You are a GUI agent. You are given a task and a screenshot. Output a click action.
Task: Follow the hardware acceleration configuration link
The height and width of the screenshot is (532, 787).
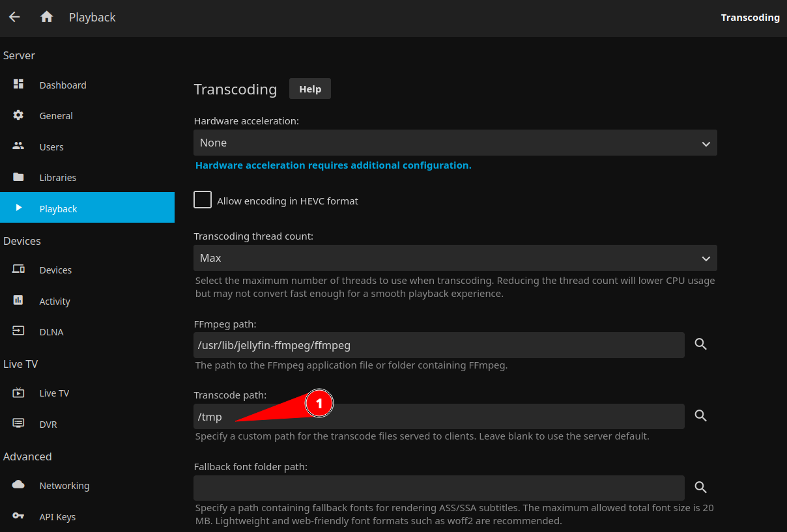333,165
